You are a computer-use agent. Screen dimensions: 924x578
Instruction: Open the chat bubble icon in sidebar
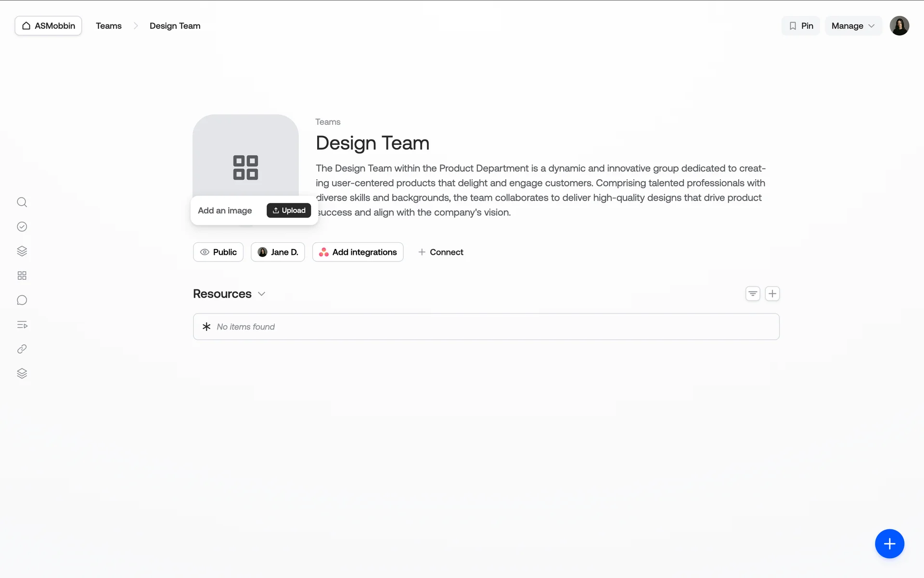22,300
